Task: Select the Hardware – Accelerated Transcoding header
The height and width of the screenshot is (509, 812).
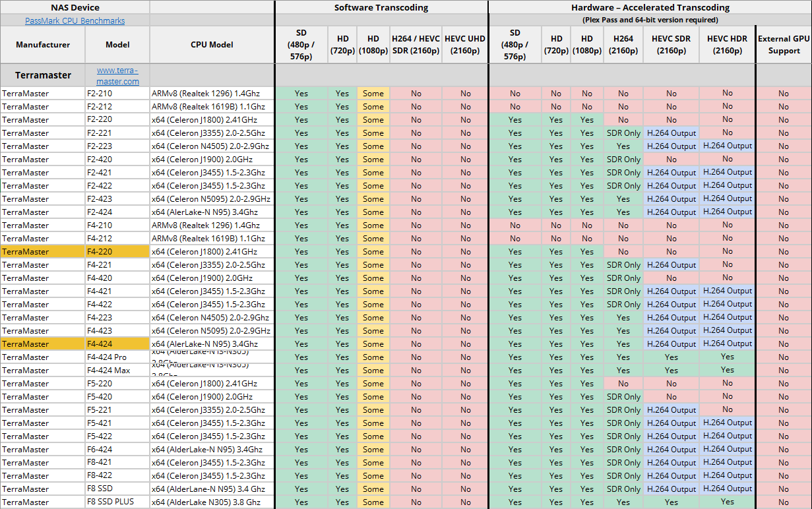Action: click(x=650, y=7)
